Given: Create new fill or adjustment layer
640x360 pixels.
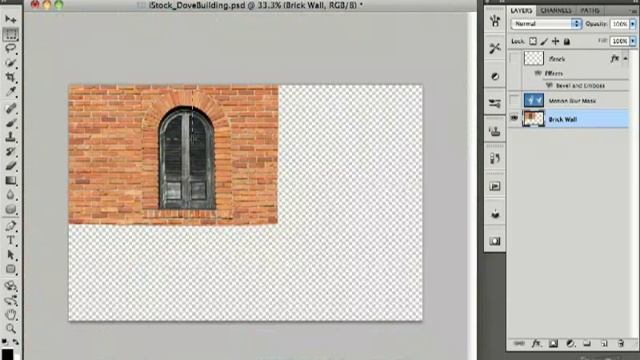Looking at the screenshot, I should click(x=570, y=344).
